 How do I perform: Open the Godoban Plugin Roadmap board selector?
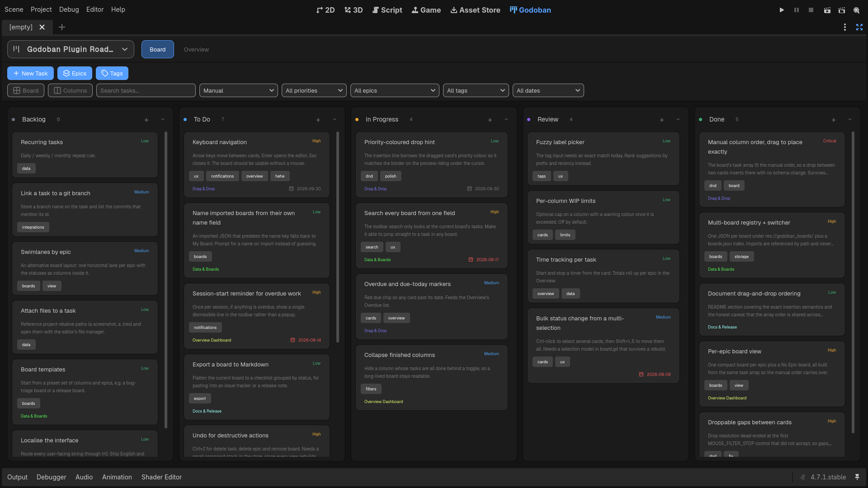tap(71, 49)
